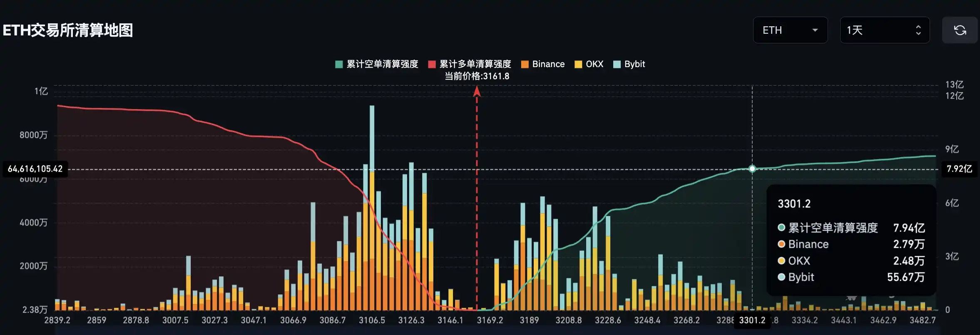Click x-axis label 2839.2
This screenshot has height=335, width=980.
pyautogui.click(x=57, y=320)
